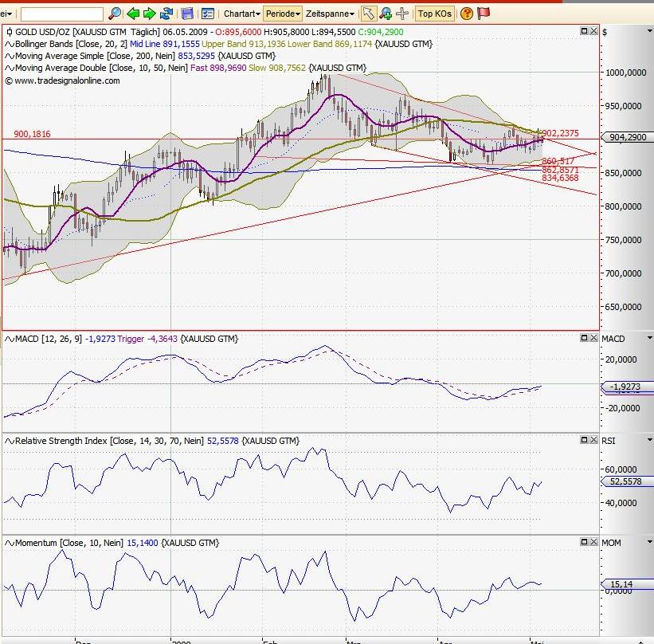Viewport: 654px width, 644px height.
Task: Click the search magnifier icon
Action: pyautogui.click(x=113, y=13)
